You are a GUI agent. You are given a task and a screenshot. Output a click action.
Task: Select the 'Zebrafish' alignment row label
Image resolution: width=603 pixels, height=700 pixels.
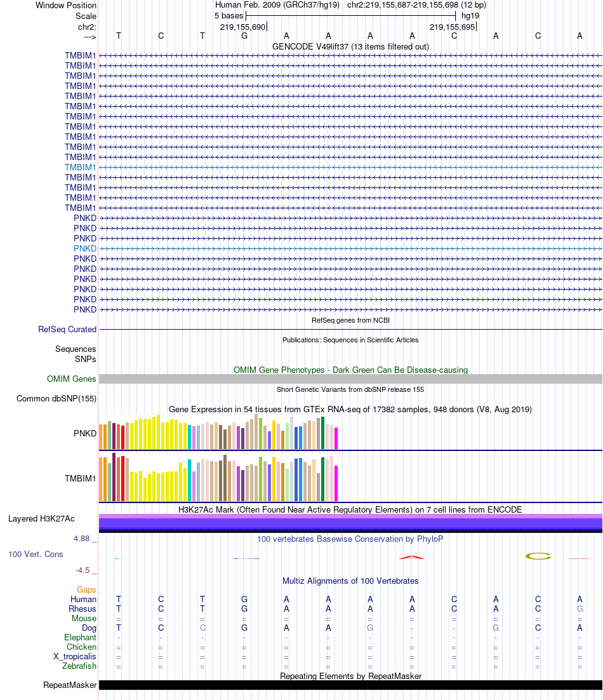(79, 666)
